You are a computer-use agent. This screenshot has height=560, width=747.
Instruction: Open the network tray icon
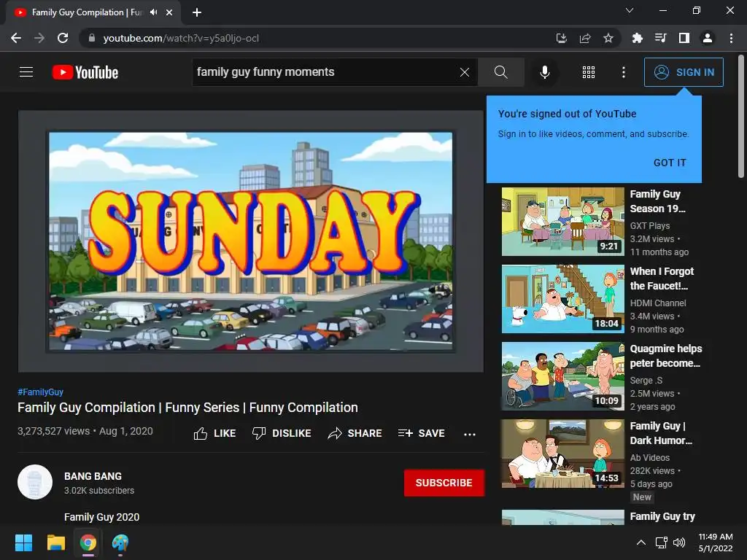pyautogui.click(x=661, y=542)
